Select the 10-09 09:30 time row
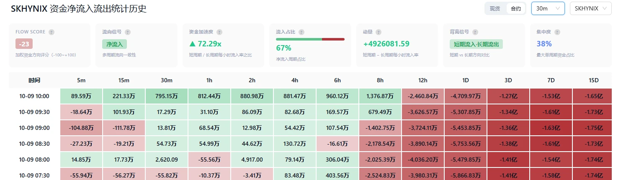The height and width of the screenshot is (180, 644). [x=310, y=112]
